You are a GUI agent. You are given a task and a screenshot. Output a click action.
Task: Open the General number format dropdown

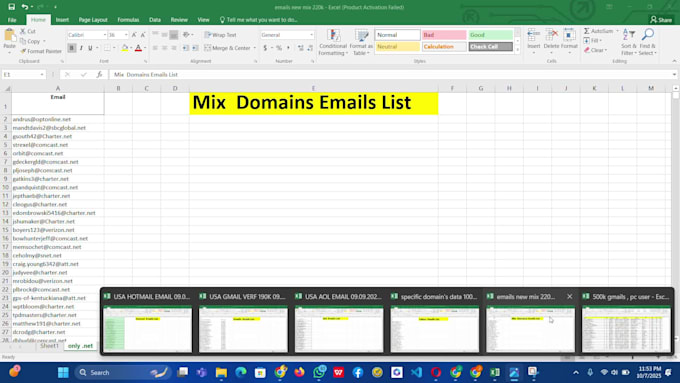tap(311, 35)
